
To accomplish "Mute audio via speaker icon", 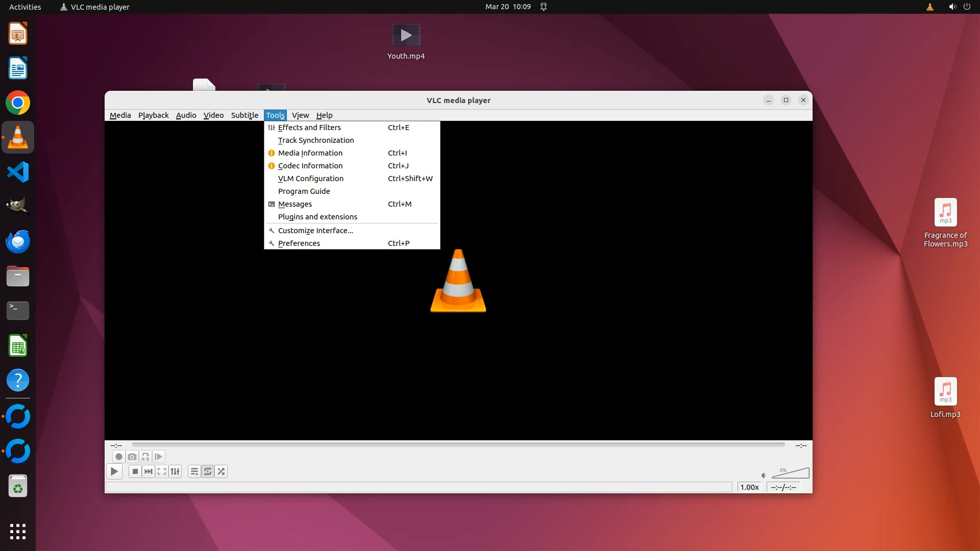I will click(x=764, y=475).
